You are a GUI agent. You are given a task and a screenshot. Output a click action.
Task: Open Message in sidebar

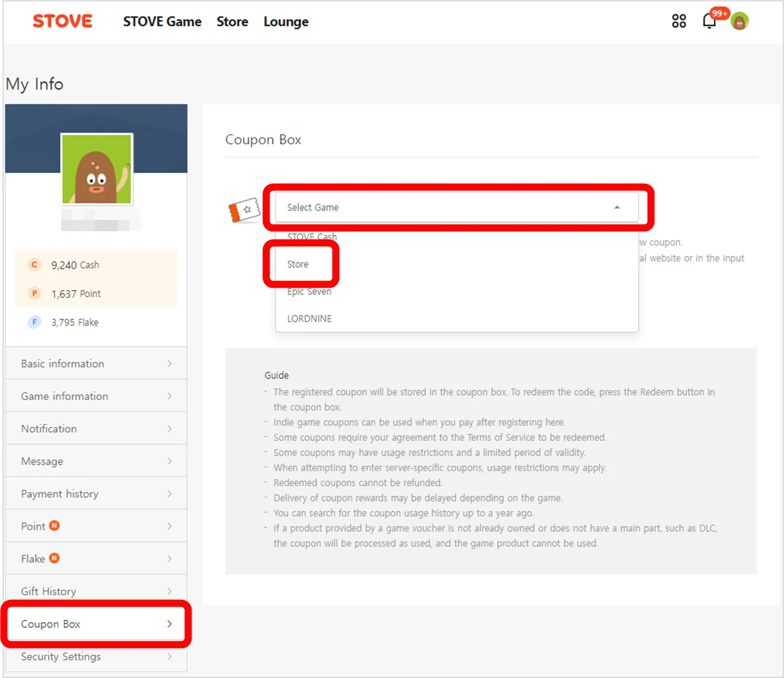[96, 461]
